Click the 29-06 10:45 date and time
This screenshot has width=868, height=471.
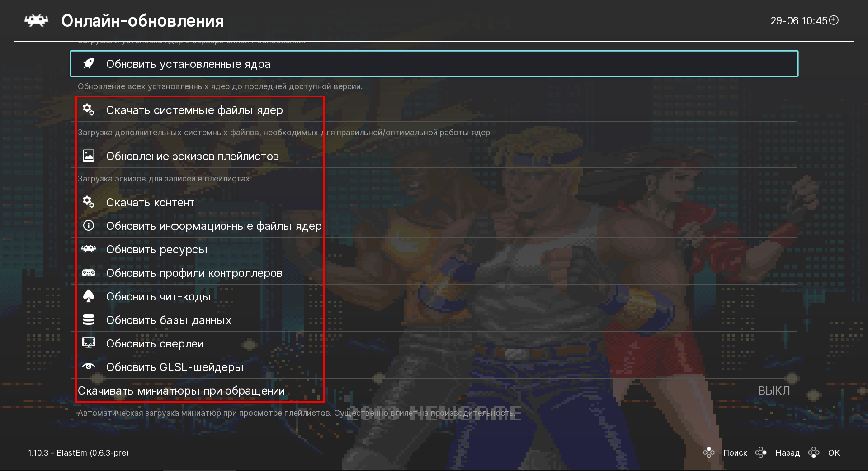[799, 21]
